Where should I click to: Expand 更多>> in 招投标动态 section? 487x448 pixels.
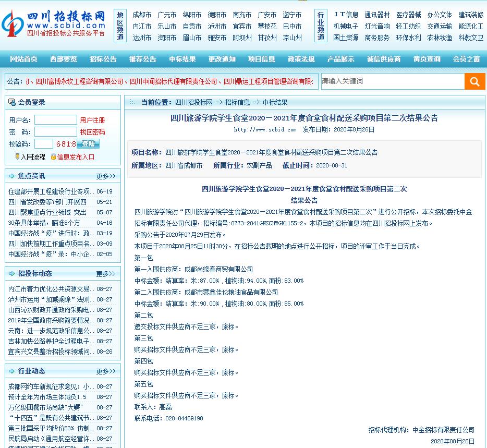tap(106, 274)
